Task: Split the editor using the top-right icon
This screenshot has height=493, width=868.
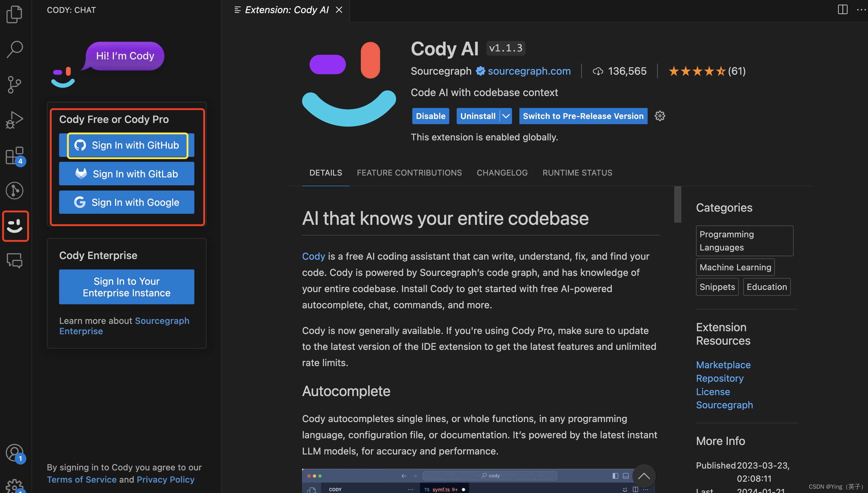Action: (x=842, y=10)
